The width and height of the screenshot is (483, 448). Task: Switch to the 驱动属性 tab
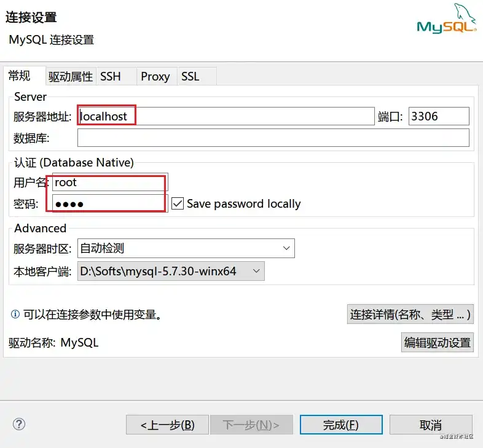(x=71, y=76)
